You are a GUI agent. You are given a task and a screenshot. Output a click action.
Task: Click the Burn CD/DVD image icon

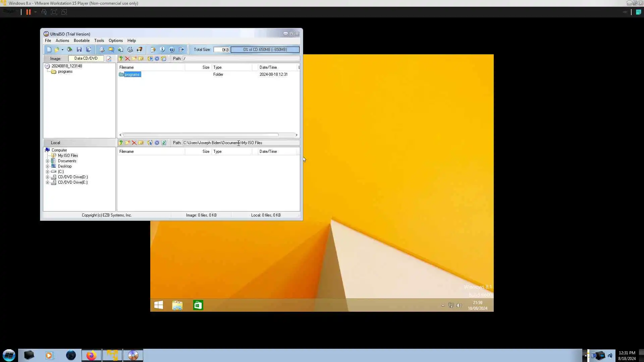pyautogui.click(x=139, y=50)
